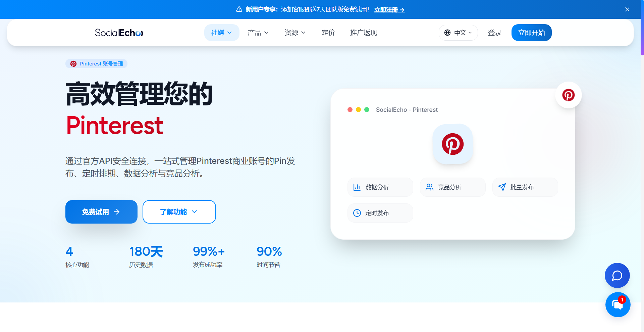Open the chat bubble support button
Viewport: 644px width, 332px height.
pos(617,275)
